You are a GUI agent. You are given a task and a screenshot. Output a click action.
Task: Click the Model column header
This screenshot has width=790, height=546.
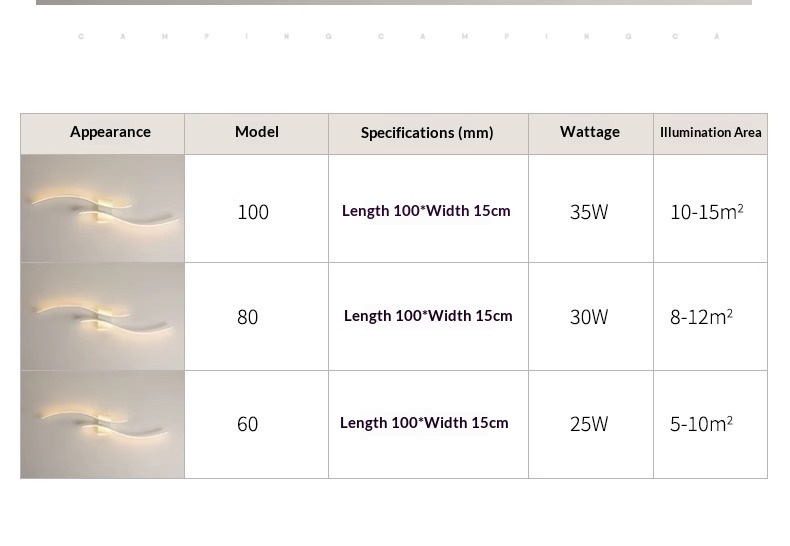(257, 132)
